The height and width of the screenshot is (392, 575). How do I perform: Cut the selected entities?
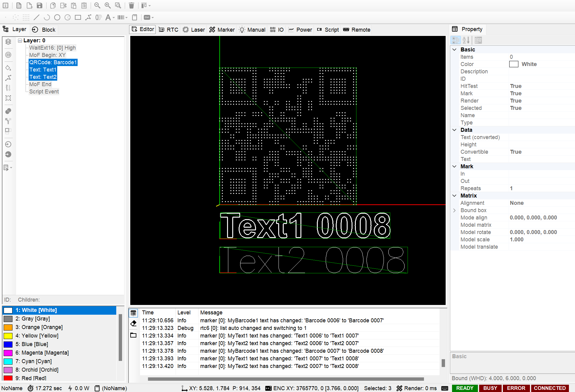point(63,5)
